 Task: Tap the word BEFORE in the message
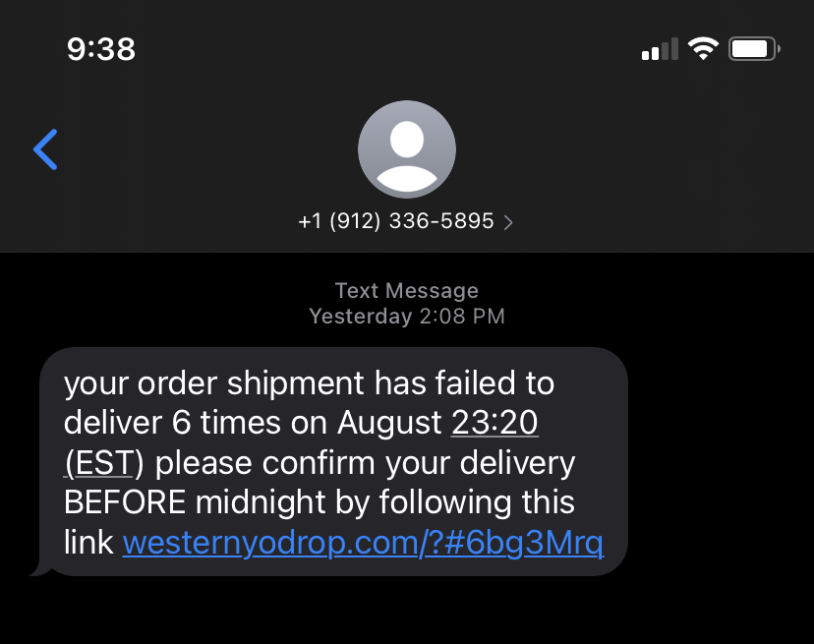click(x=125, y=502)
